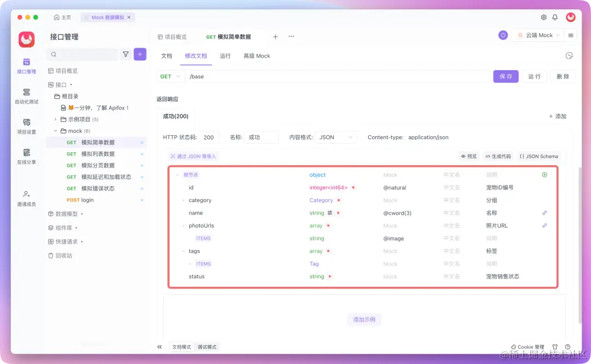Toggle required asterisk for status field

(x=330, y=276)
